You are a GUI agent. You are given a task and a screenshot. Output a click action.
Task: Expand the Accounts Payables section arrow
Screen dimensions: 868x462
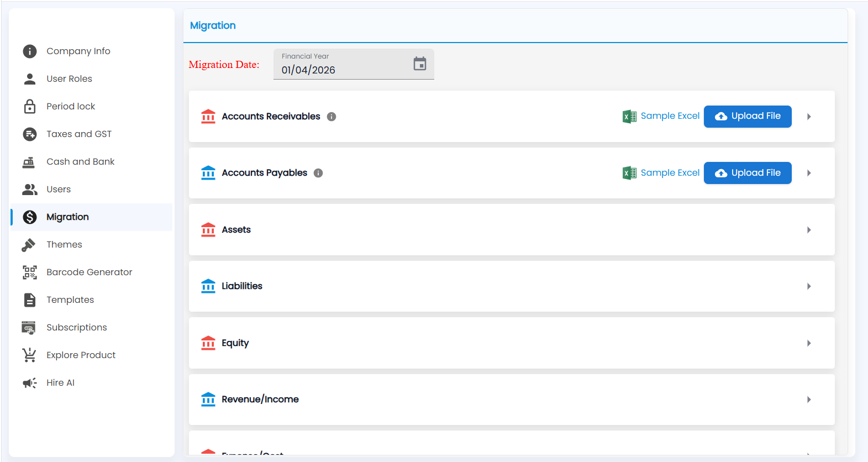click(x=809, y=173)
